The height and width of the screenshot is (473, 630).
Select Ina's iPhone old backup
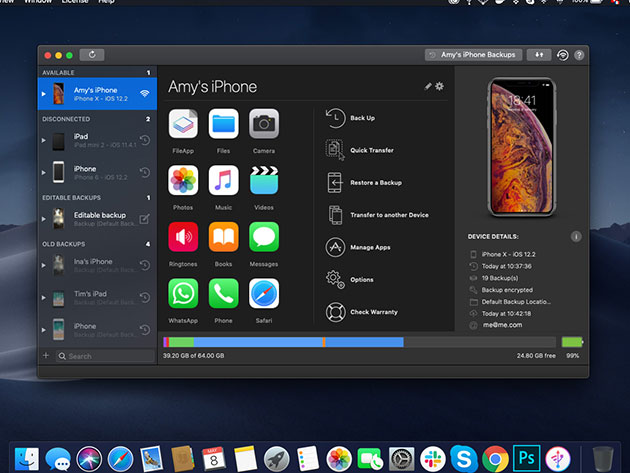[97, 265]
